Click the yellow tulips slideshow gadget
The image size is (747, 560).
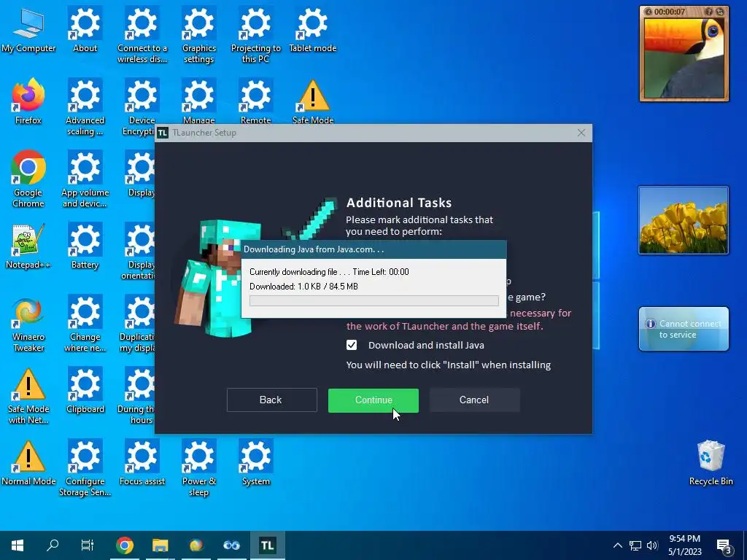tap(684, 220)
